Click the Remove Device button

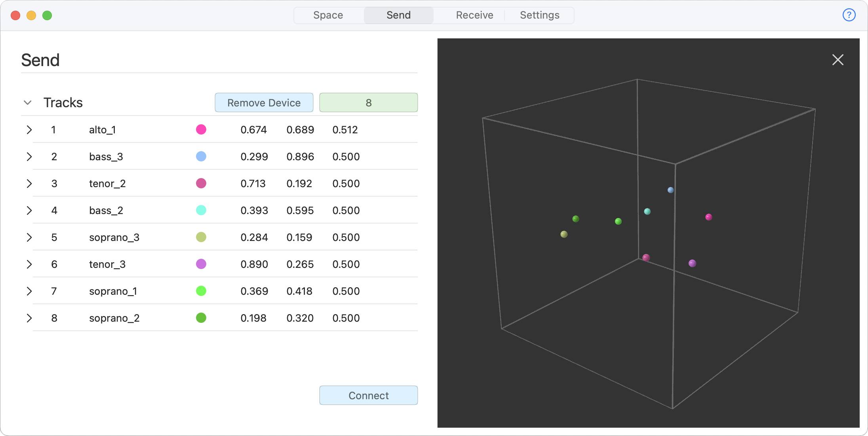[x=264, y=103]
